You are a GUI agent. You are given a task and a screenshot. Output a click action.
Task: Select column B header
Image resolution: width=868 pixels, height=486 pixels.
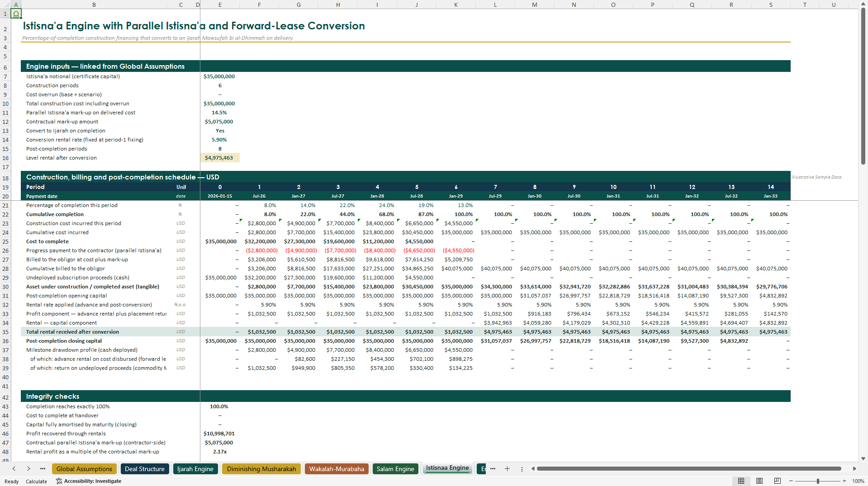coord(94,5)
